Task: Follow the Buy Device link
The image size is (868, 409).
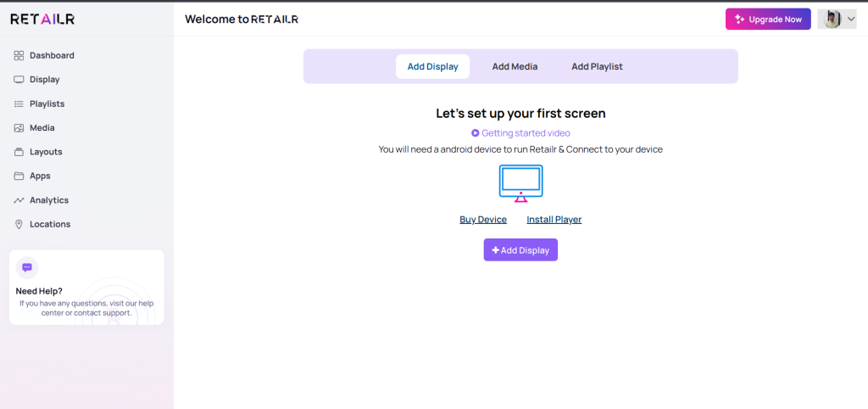Action: (x=483, y=220)
